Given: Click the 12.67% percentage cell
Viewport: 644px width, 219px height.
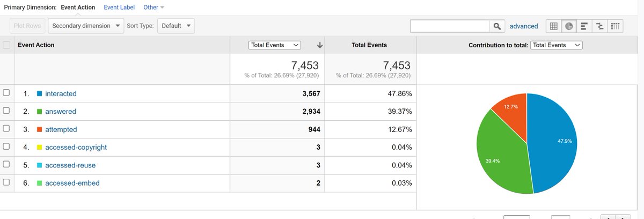Looking at the screenshot, I should 370,129.
